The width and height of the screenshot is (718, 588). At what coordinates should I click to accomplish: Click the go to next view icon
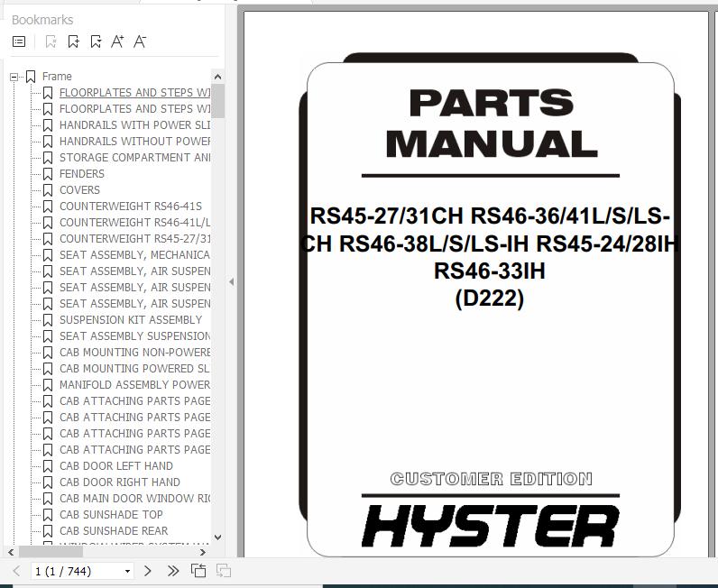pyautogui.click(x=224, y=571)
